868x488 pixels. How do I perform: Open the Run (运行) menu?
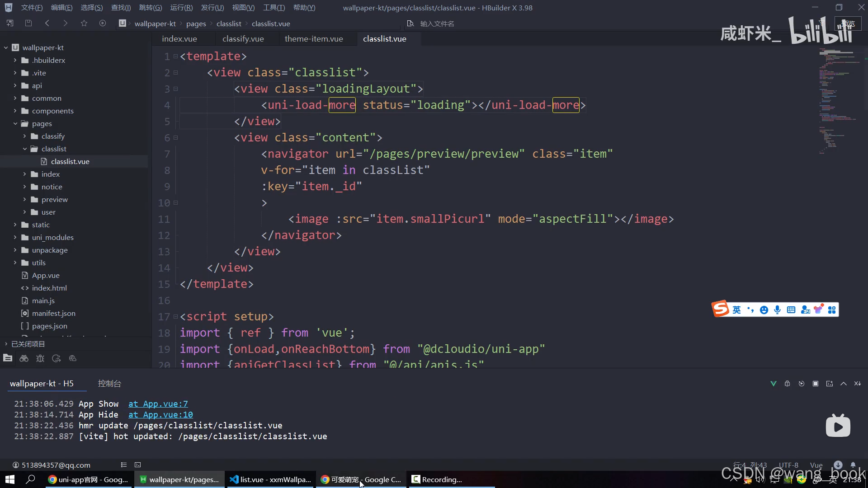tap(181, 8)
